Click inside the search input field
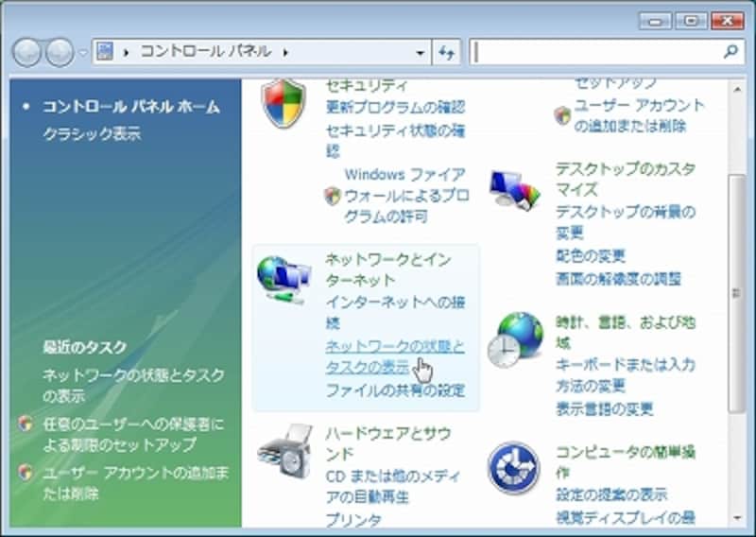The width and height of the screenshot is (756, 537). [595, 52]
